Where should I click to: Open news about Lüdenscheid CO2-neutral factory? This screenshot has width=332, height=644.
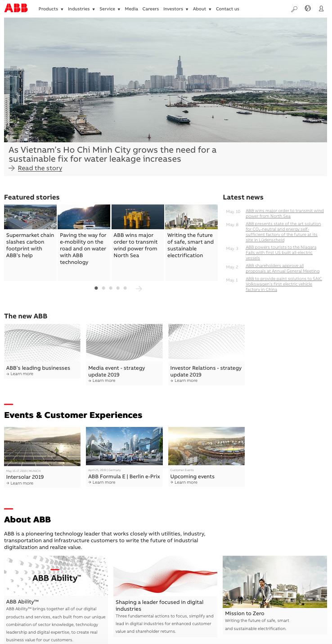283,232
